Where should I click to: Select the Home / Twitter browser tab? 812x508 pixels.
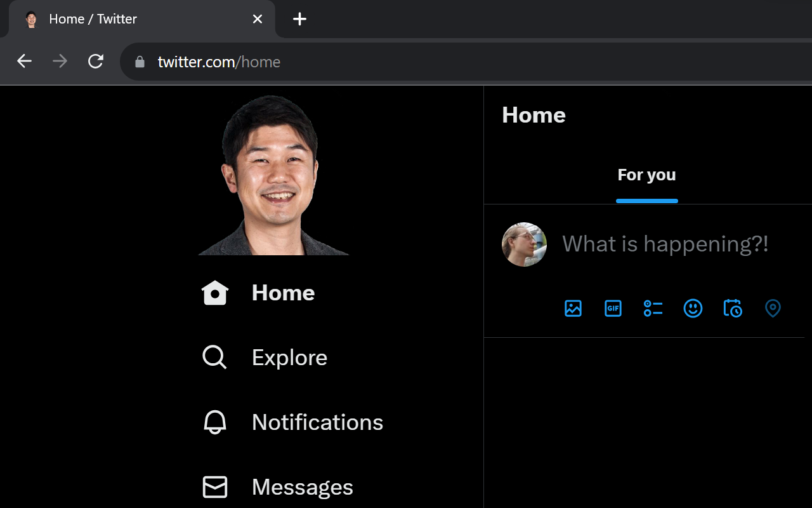pos(127,19)
